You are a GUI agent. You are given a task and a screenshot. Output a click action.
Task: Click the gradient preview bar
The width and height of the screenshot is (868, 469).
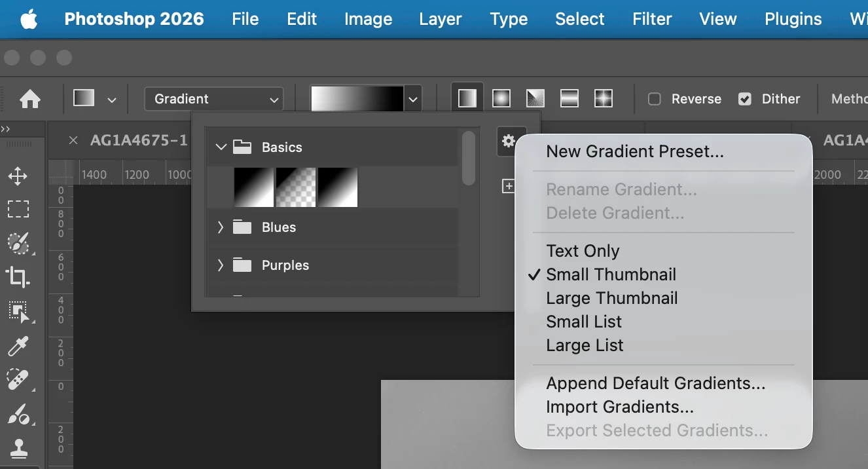tap(357, 100)
